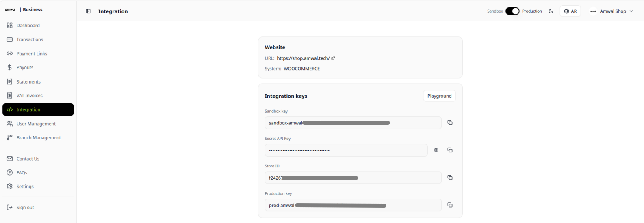Viewport: 644px width, 223px height.
Task: Click the Sandbox key field
Action: pos(353,123)
